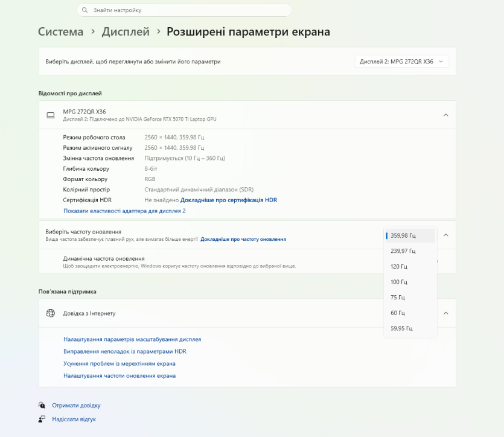Focus the Знайти настройку search field

[184, 10]
